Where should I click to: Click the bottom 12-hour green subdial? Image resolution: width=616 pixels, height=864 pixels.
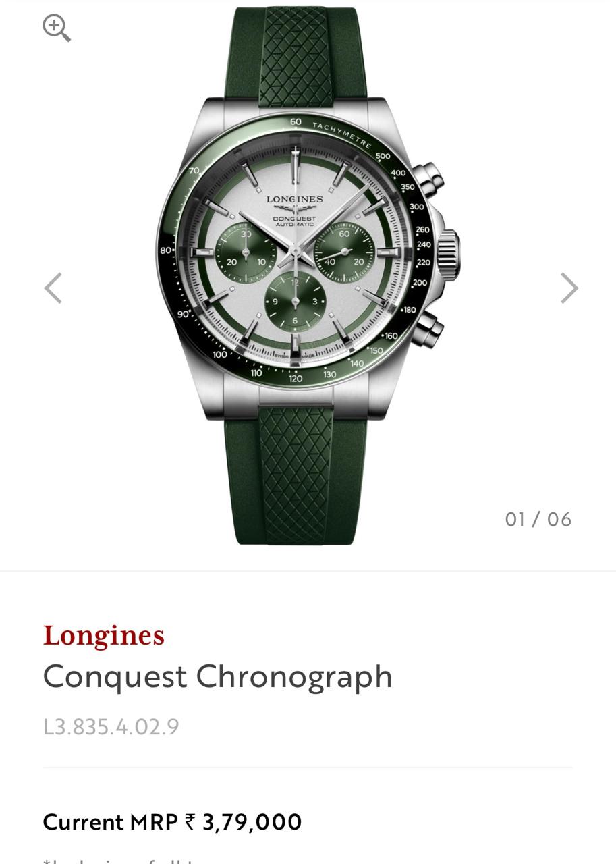[295, 302]
